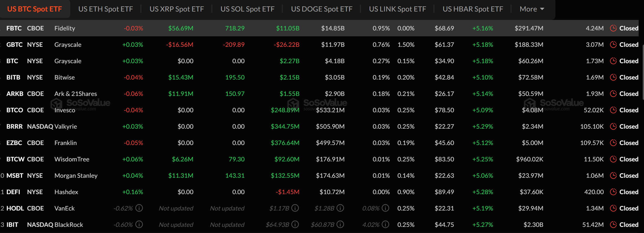Viewport: 644px width, 233px height.
Task: Click the clock icon on the DEFI Hashdex row
Action: click(x=613, y=192)
